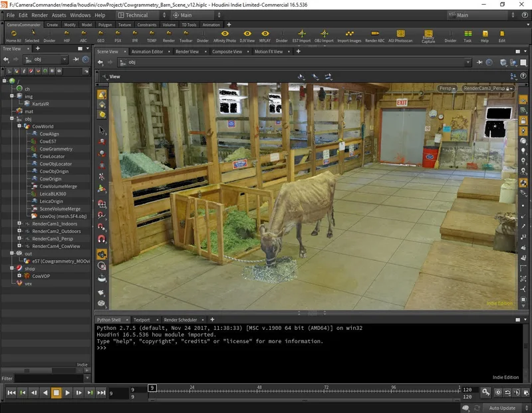Switch to the Textport tab
Image resolution: width=532 pixels, height=413 pixels.
pyautogui.click(x=142, y=320)
